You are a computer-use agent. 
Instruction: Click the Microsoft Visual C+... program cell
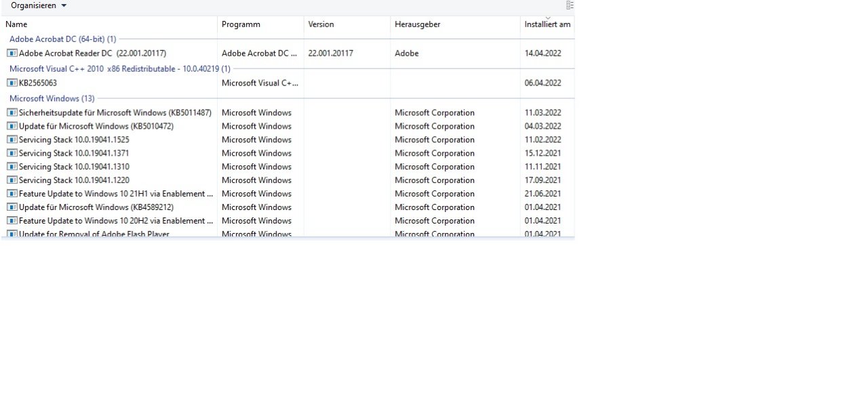(x=260, y=83)
